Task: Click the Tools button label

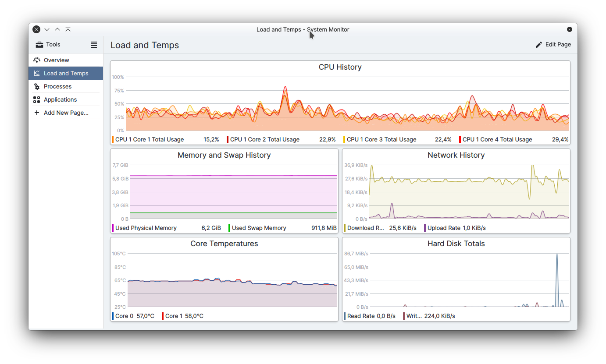Action: [53, 44]
